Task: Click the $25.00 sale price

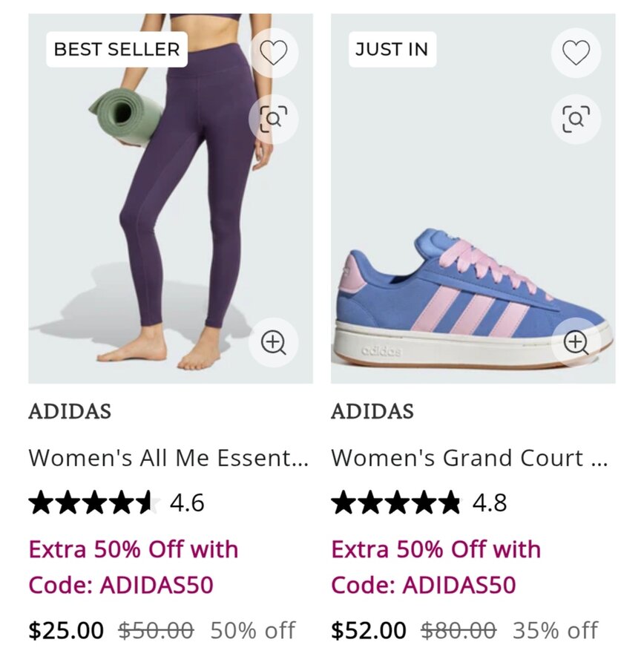Action: 66,630
